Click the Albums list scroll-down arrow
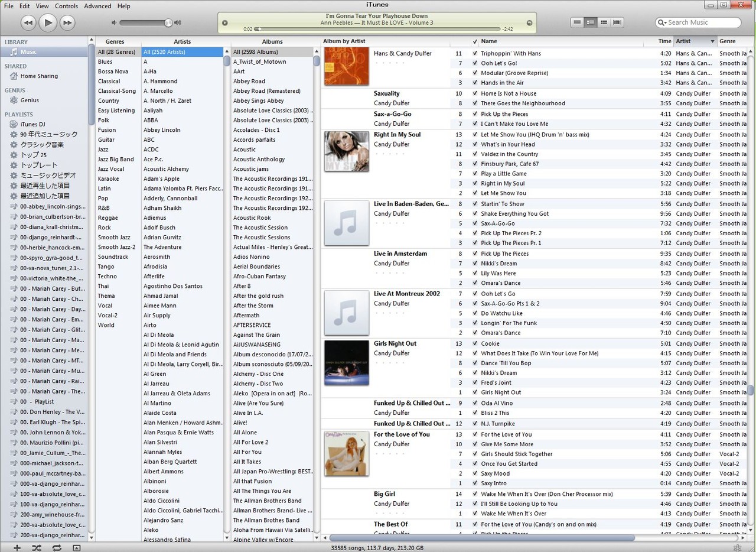The width and height of the screenshot is (756, 552). click(x=317, y=538)
